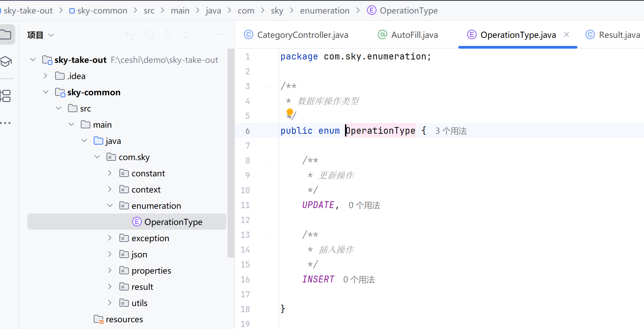The image size is (644, 329).
Task: Click the 3 个用法 usages hint
Action: 451,131
